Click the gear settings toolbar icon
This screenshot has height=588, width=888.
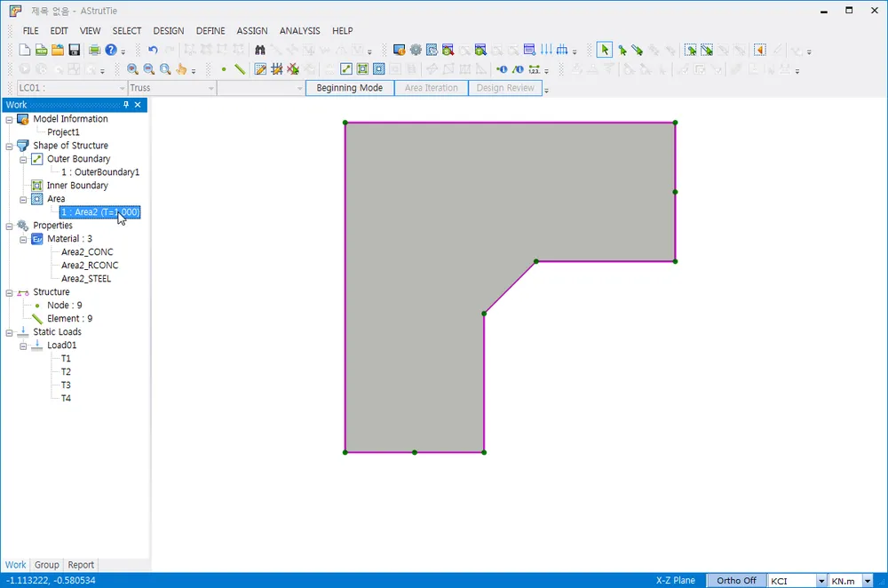pos(416,51)
